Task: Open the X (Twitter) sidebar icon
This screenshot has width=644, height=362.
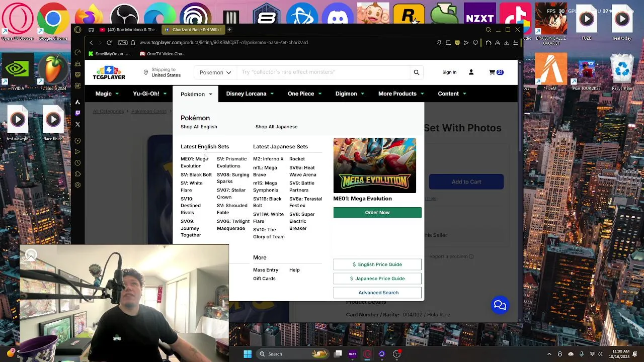Action: 77,124
